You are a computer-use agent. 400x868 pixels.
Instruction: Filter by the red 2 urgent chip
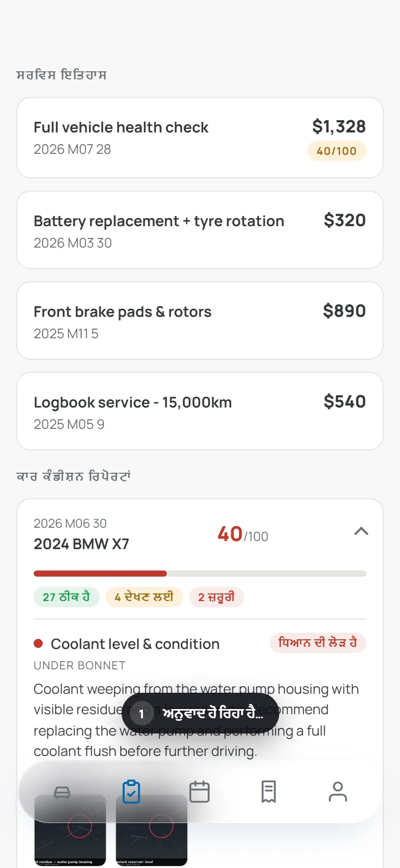click(x=217, y=597)
